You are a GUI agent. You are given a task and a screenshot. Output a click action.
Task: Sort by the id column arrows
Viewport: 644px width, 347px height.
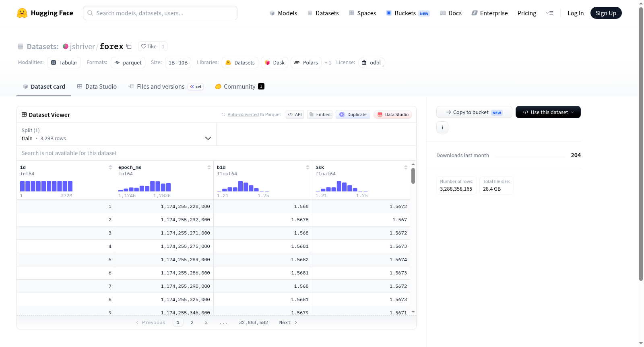point(110,167)
